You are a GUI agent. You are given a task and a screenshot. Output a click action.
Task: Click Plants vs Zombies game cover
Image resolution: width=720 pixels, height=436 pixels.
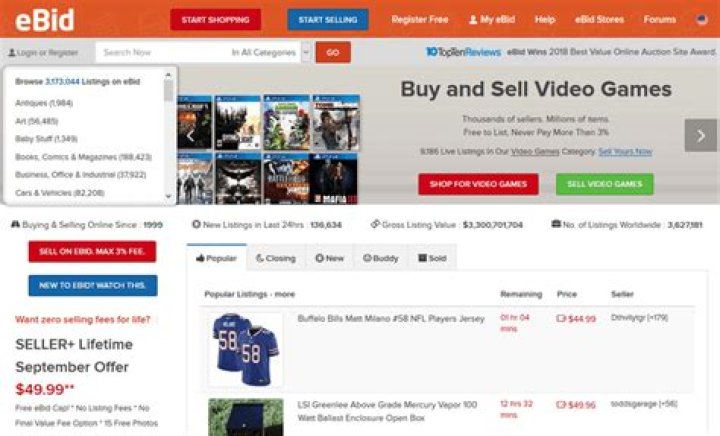coord(287,123)
